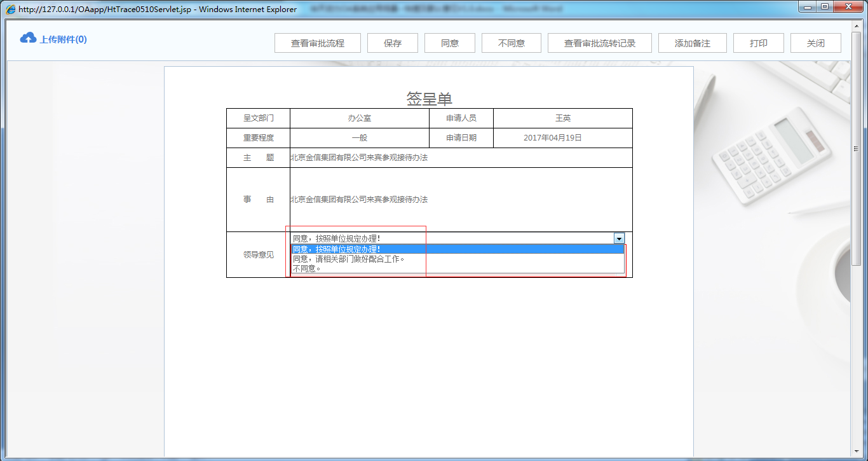Click the 打印 print button

point(758,43)
